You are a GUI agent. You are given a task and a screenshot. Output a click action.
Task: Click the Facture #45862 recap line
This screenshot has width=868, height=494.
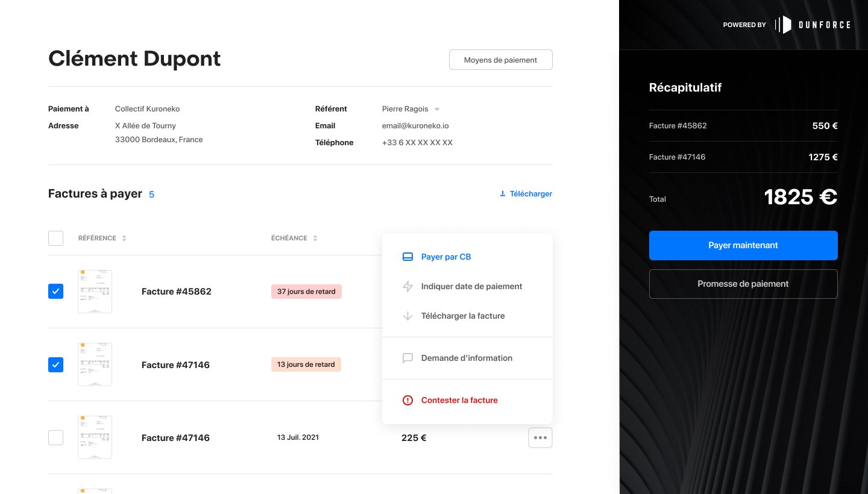[743, 126]
